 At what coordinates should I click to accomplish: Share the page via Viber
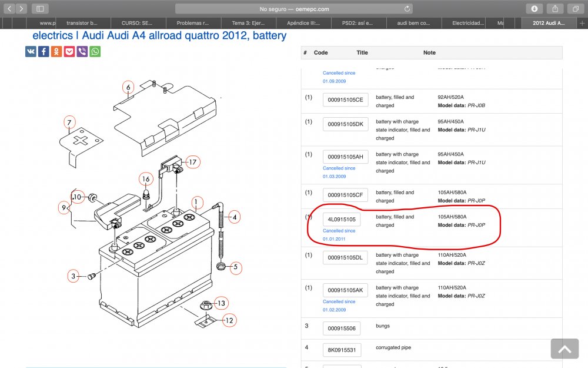click(x=82, y=51)
